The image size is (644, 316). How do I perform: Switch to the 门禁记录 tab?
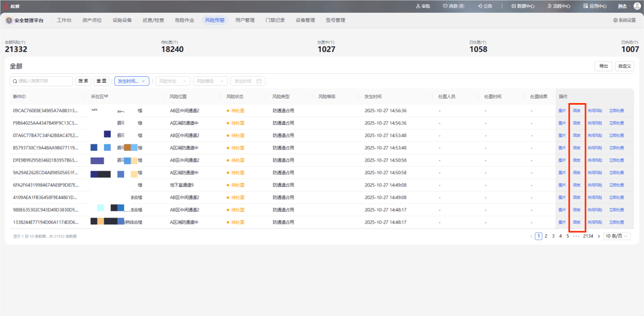tap(275, 20)
